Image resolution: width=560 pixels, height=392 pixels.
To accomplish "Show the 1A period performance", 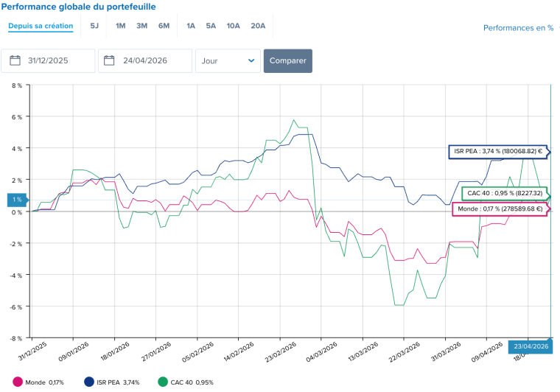I will pos(191,26).
